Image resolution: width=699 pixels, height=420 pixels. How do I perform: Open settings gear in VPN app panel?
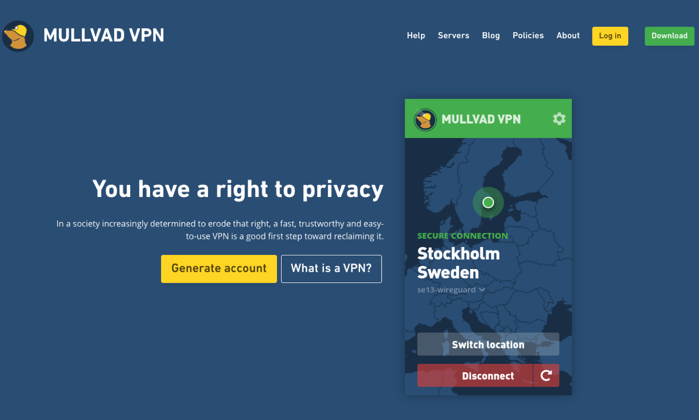click(x=559, y=119)
